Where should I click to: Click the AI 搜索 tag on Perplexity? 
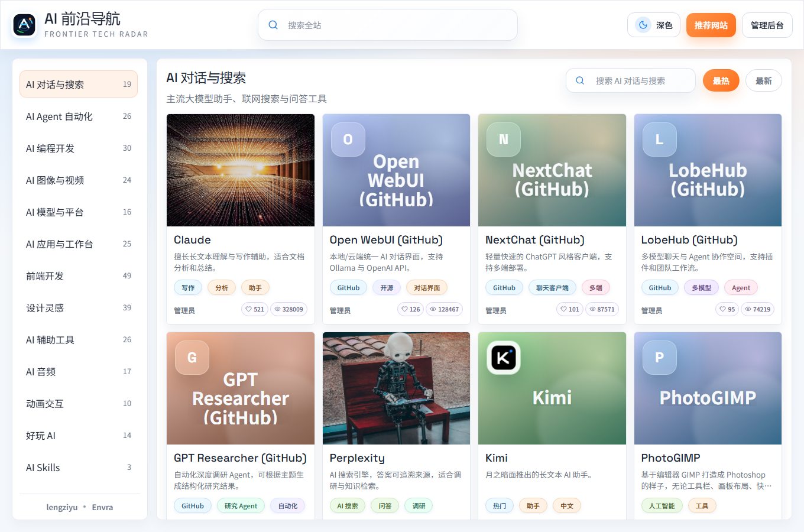coord(348,506)
